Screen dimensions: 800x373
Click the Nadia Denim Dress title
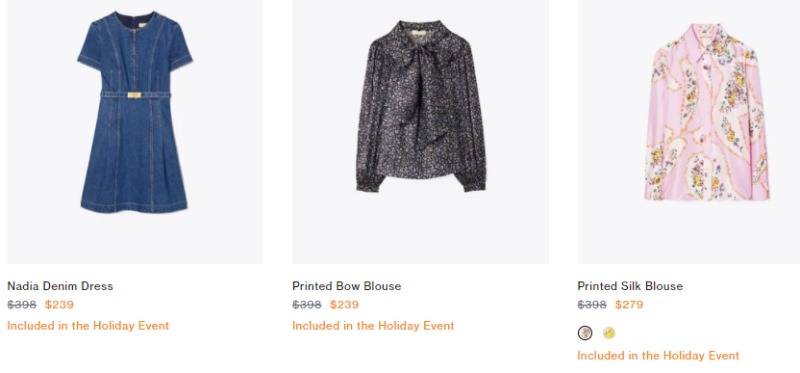coord(60,286)
